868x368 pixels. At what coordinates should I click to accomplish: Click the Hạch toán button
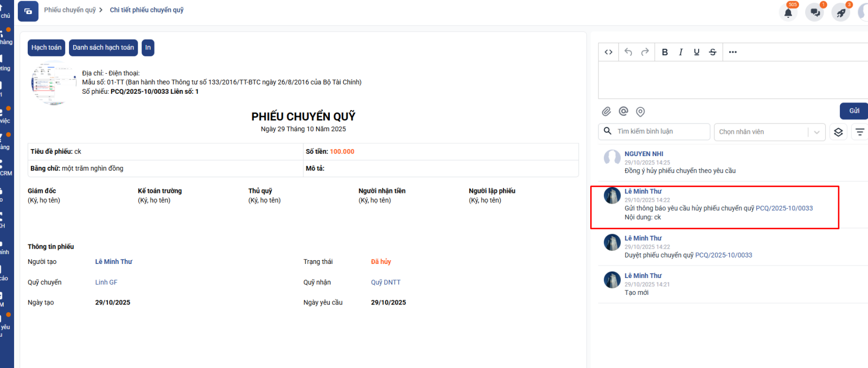(x=46, y=48)
